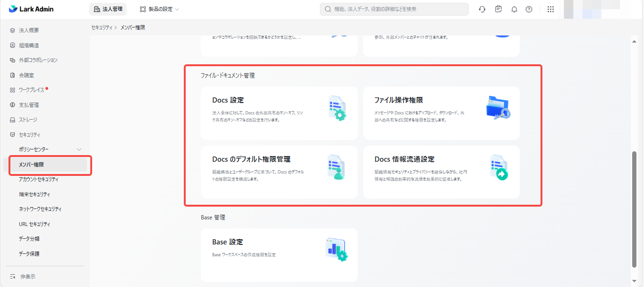Click the セキュリティ breadcrumb link
The image size is (644, 287).
click(x=102, y=27)
